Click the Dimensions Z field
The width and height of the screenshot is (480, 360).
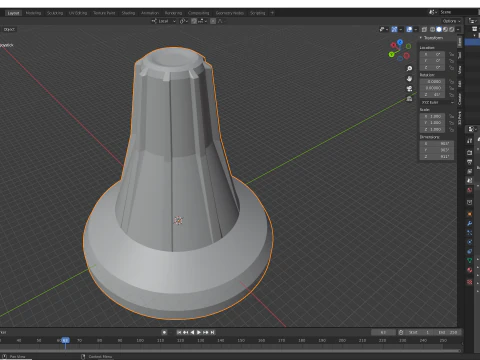click(x=436, y=157)
